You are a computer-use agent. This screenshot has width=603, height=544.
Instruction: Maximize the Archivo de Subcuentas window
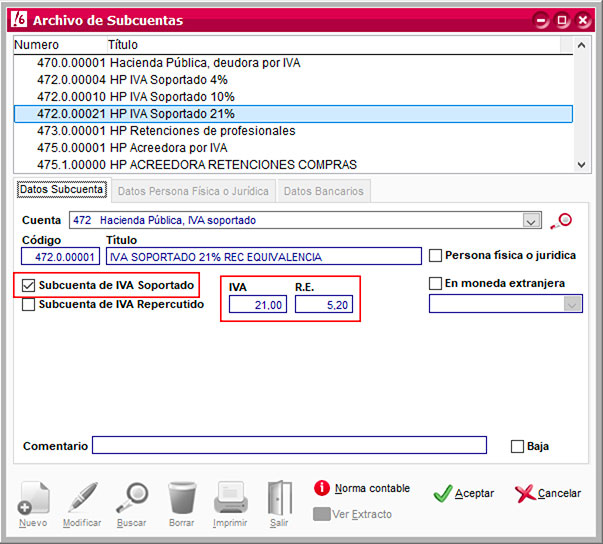pos(562,20)
